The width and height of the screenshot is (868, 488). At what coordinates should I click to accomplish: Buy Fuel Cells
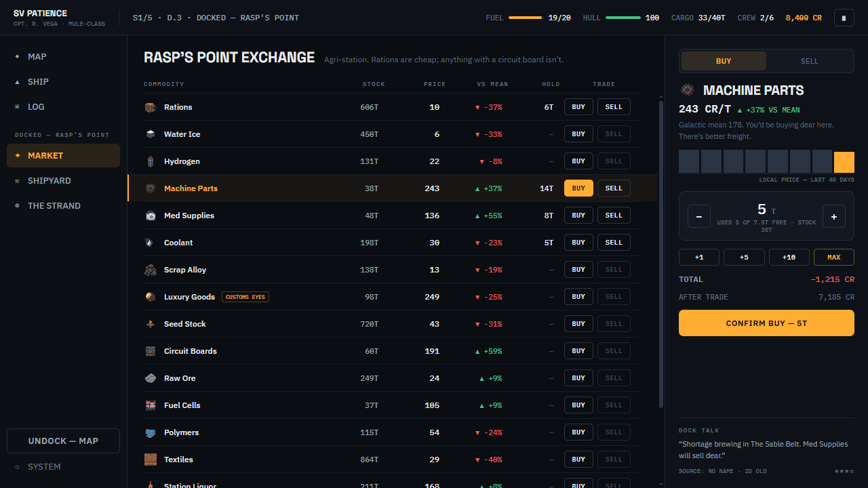click(578, 405)
